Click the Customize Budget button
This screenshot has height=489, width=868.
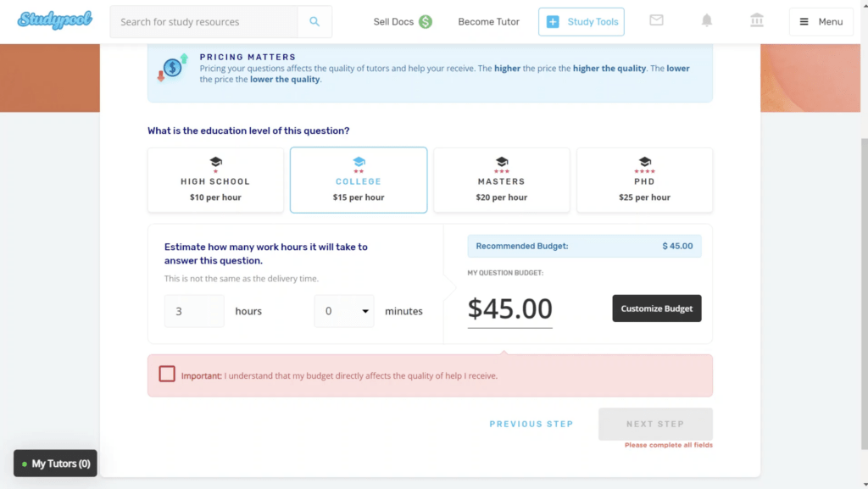click(657, 308)
